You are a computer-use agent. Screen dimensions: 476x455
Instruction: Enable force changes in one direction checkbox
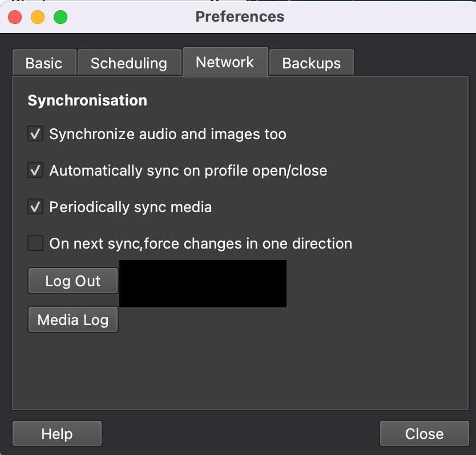[35, 243]
